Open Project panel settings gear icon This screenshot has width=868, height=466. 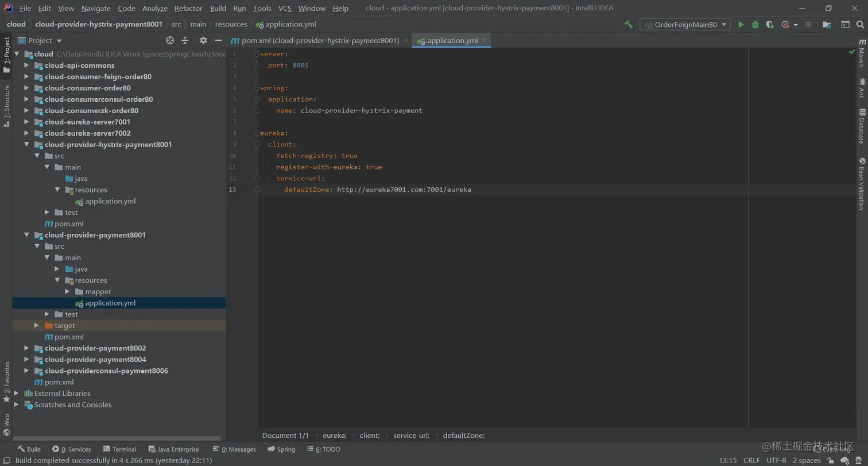pos(203,40)
